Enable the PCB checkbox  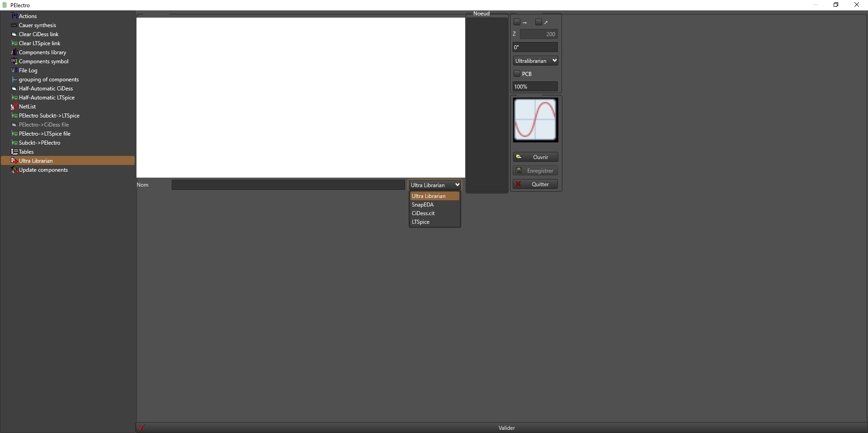click(x=517, y=74)
